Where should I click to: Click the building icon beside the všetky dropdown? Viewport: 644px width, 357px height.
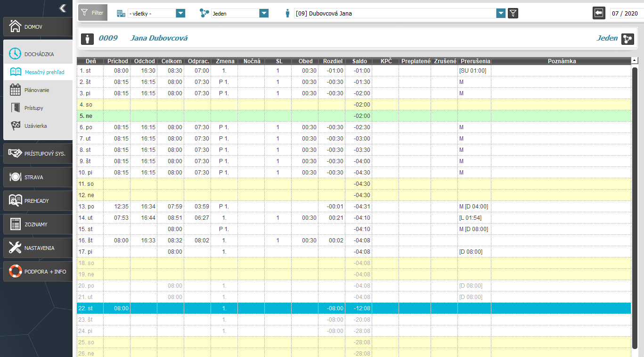(122, 13)
